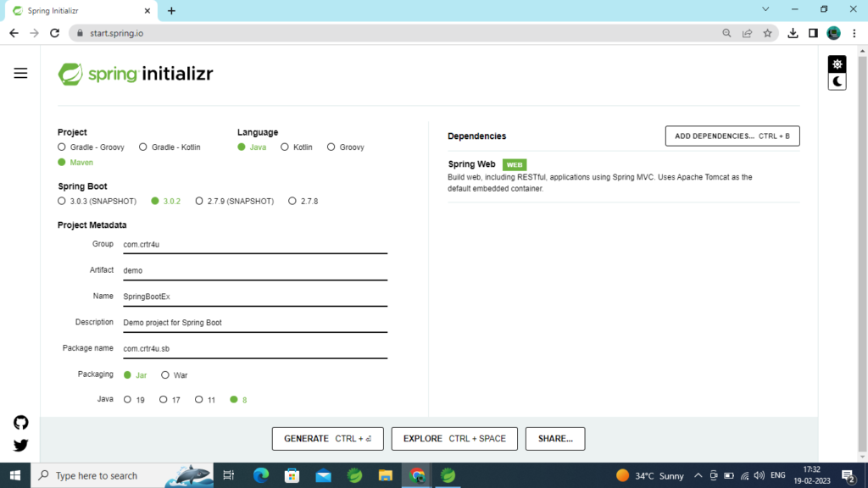Open Chrome downloads icon

coord(793,33)
